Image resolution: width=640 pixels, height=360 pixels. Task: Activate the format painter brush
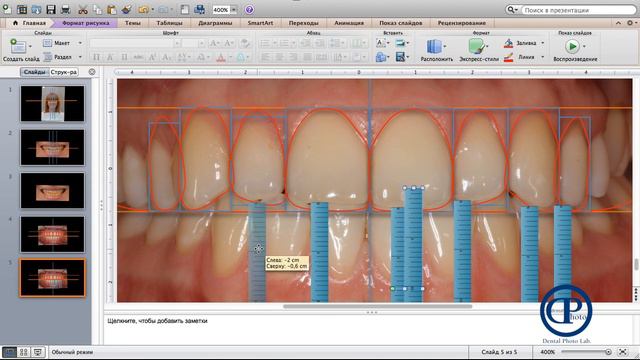click(x=127, y=9)
